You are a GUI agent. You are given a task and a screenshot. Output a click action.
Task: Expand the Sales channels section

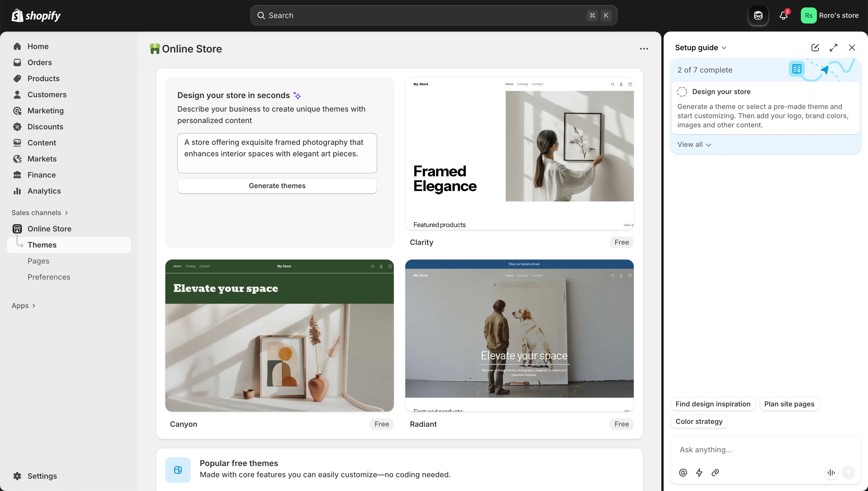(40, 213)
